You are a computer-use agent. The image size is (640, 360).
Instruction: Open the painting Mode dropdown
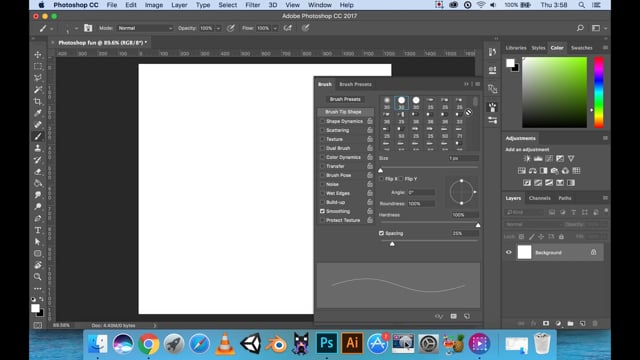pos(145,28)
